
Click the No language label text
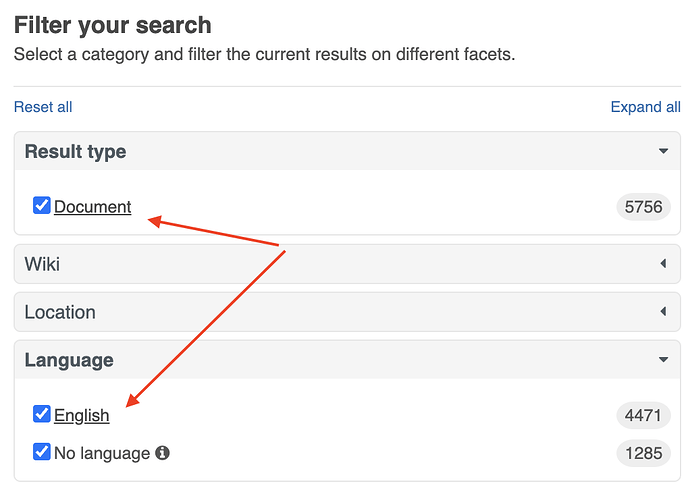pyautogui.click(x=102, y=453)
